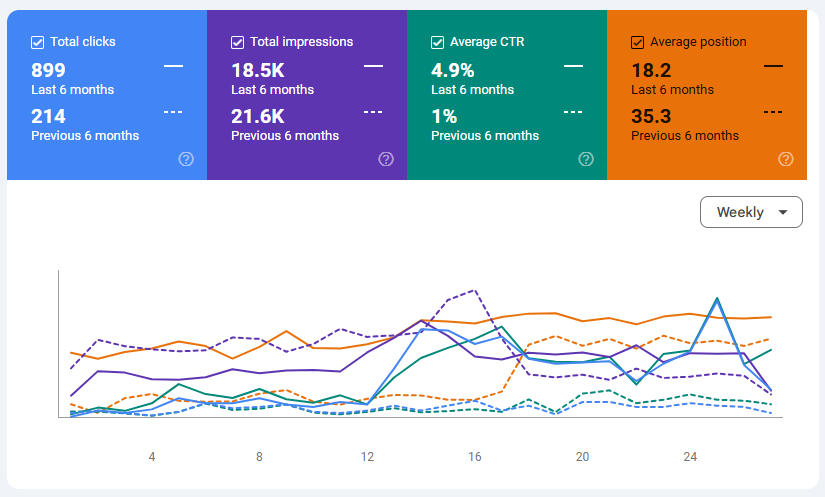Uncheck the Total impressions checkbox
The width and height of the screenshot is (825, 497).
[237, 42]
